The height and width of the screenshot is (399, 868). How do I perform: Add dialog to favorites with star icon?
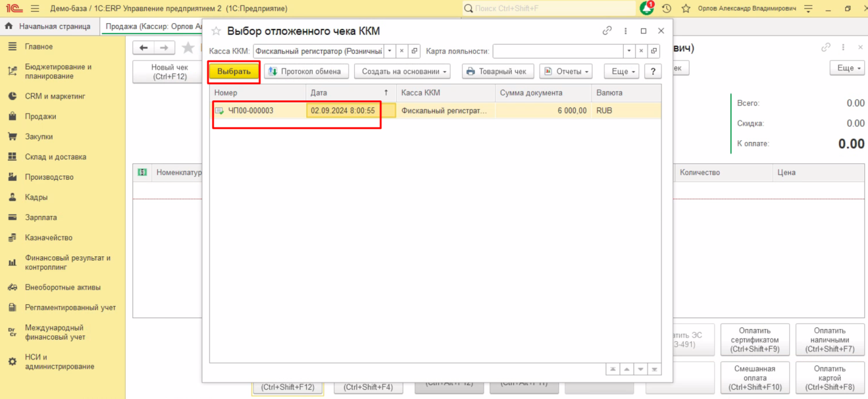pyautogui.click(x=216, y=31)
